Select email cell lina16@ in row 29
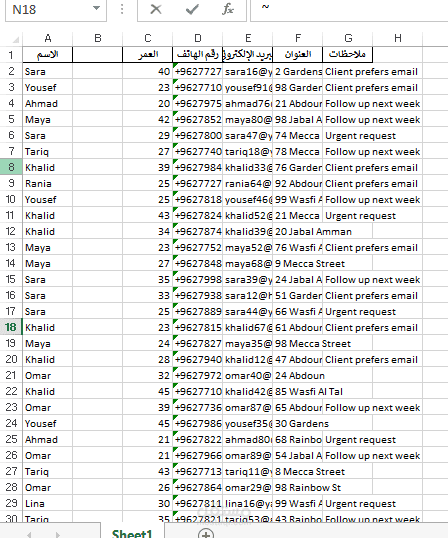This screenshot has width=448, height=538. [248, 503]
